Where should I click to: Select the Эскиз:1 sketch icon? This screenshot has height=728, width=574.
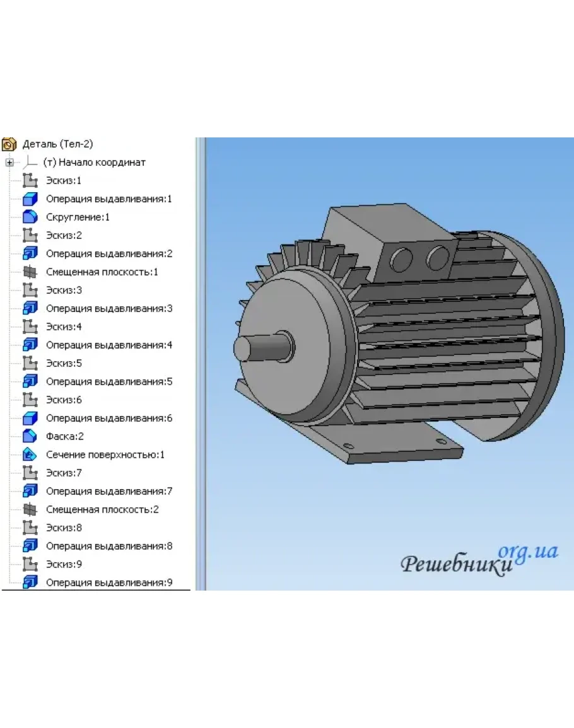tap(30, 181)
